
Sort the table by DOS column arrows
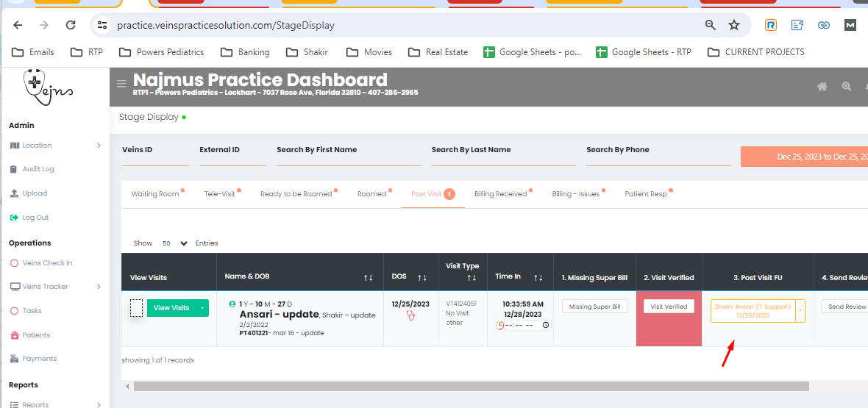pyautogui.click(x=422, y=277)
